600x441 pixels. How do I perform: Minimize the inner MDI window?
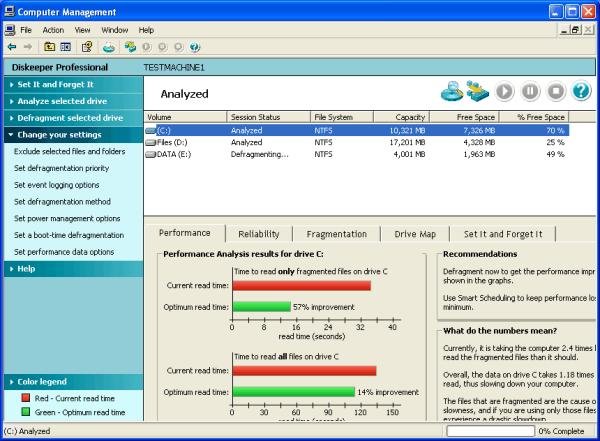[564, 29]
